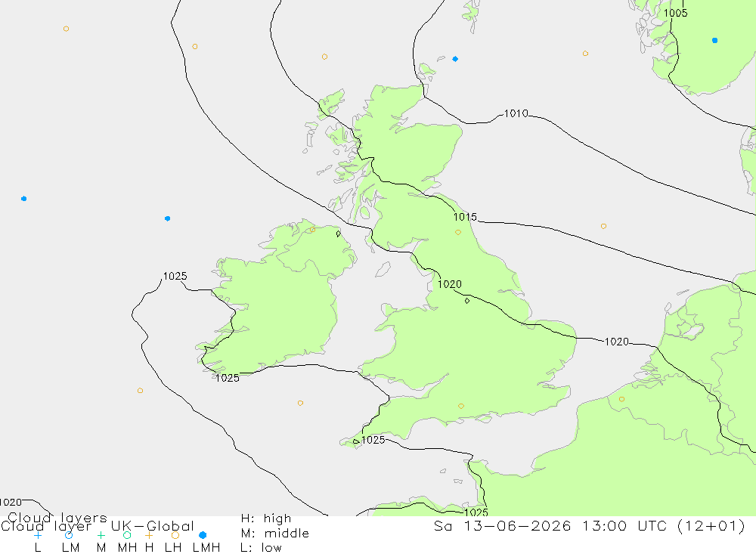Click the 1025 label over Brittany

476,512
